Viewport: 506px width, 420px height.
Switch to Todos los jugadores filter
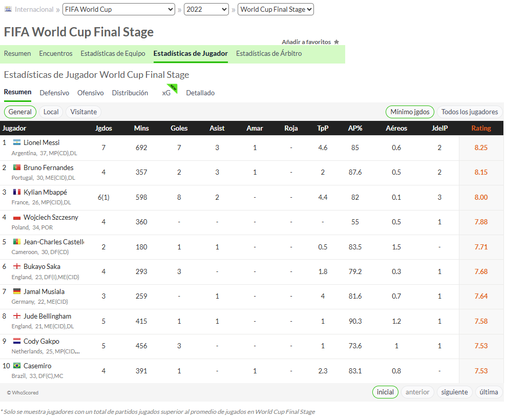[470, 112]
